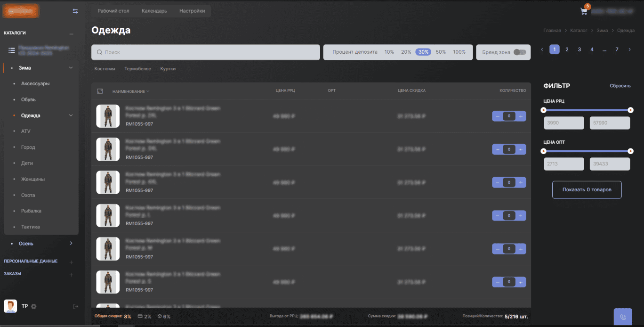Toggle the Бренд зона switch
The image size is (644, 327).
pyautogui.click(x=520, y=52)
